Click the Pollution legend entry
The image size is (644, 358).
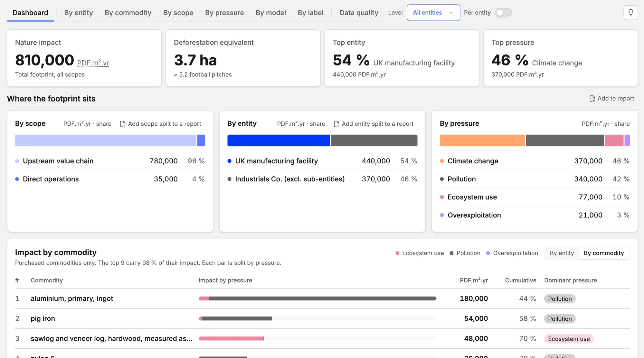(x=465, y=253)
